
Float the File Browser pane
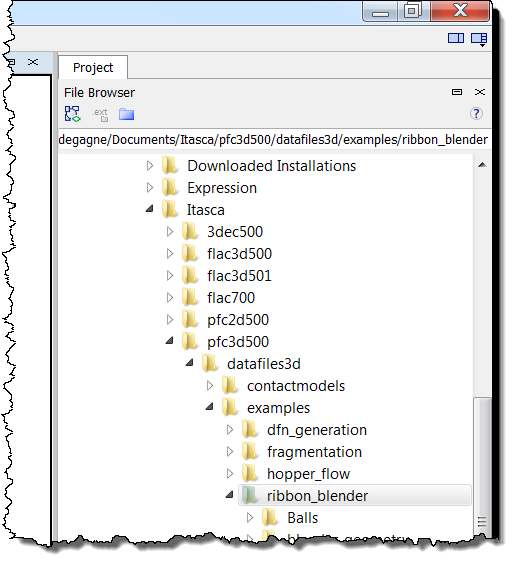(457, 92)
